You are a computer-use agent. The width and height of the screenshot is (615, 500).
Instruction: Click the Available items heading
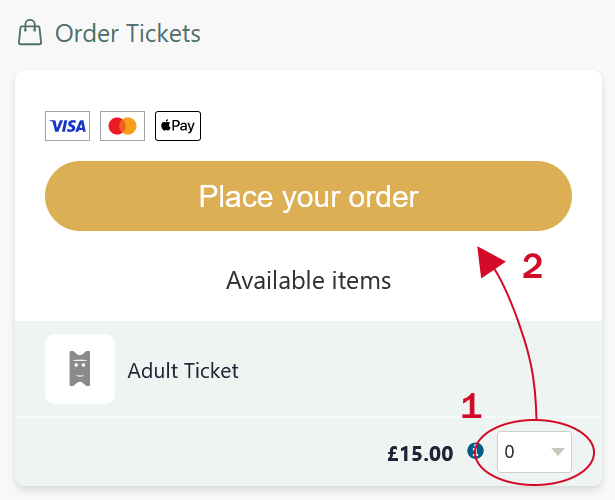pos(308,280)
